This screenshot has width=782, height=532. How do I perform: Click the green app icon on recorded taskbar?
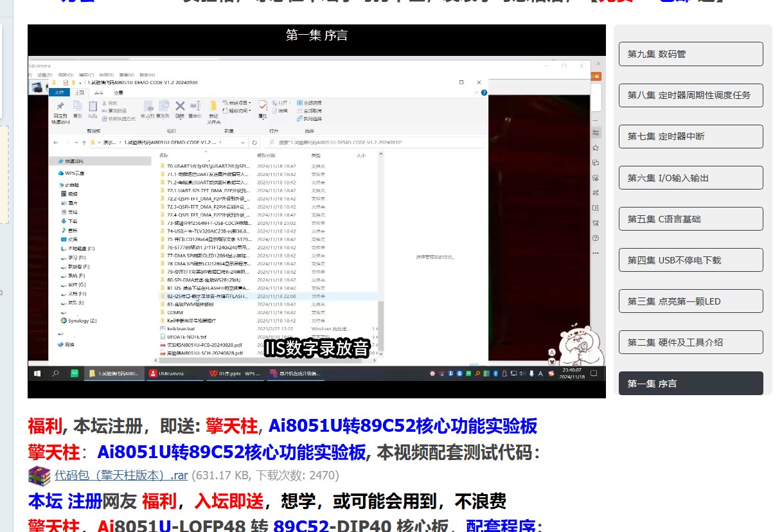(75, 373)
